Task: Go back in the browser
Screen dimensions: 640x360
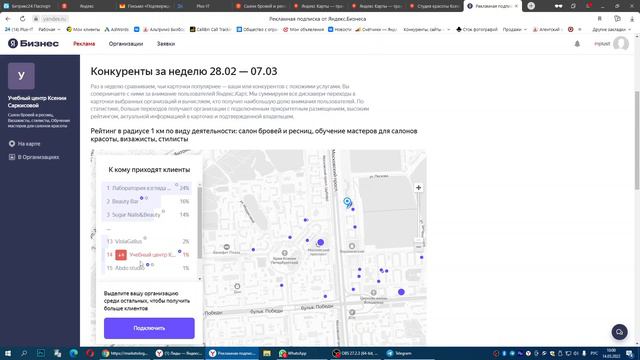Action: pyautogui.click(x=8, y=19)
